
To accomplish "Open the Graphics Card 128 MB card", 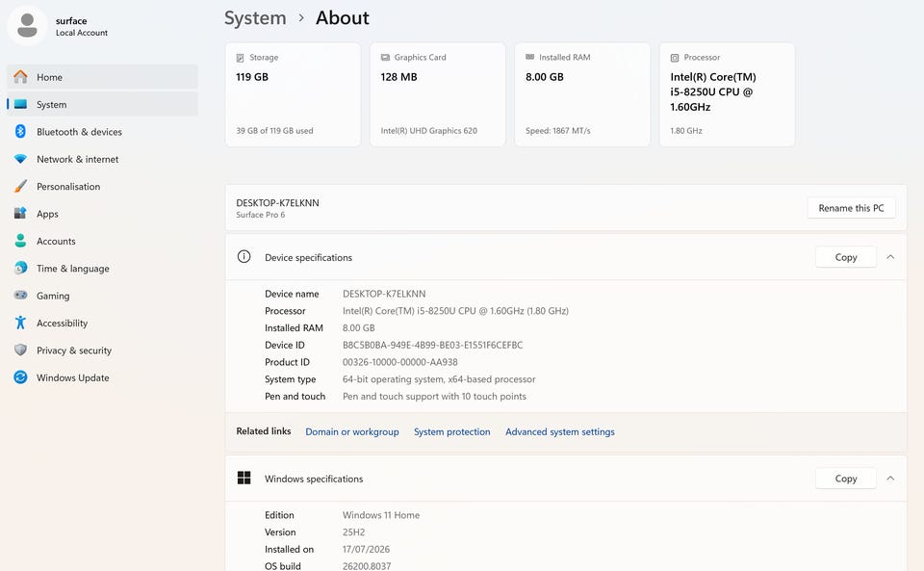I will click(438, 94).
